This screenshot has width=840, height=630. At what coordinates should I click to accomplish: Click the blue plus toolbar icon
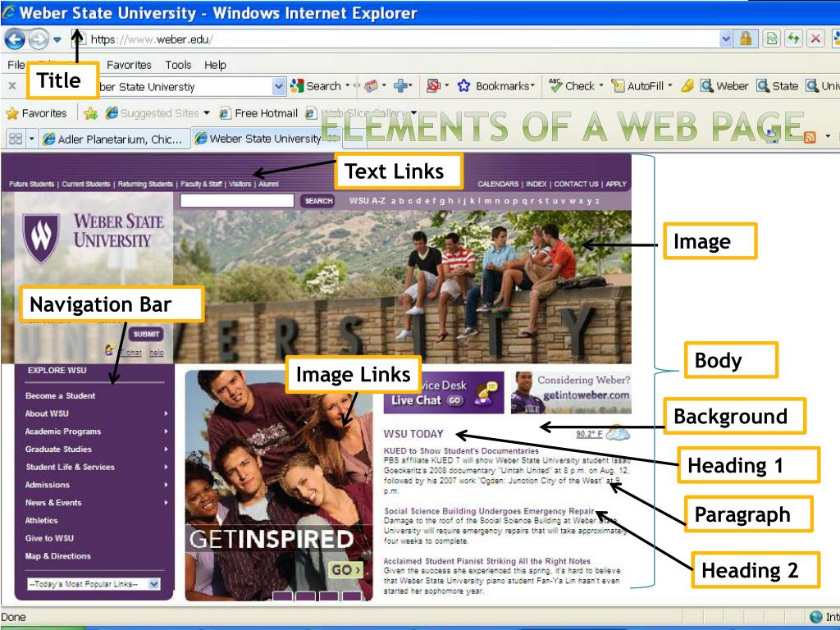400,85
